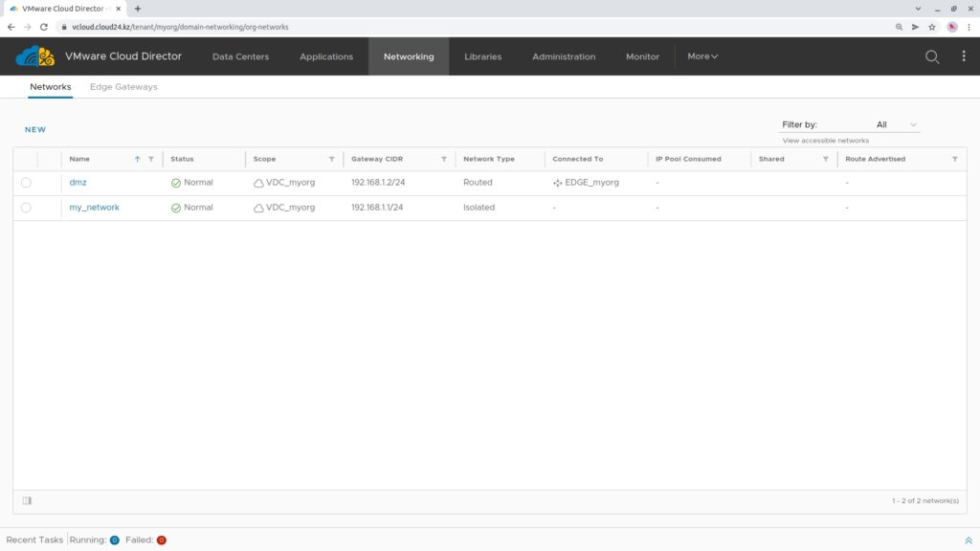Image resolution: width=980 pixels, height=551 pixels.
Task: Bookmark this page with the star icon
Action: 932,27
